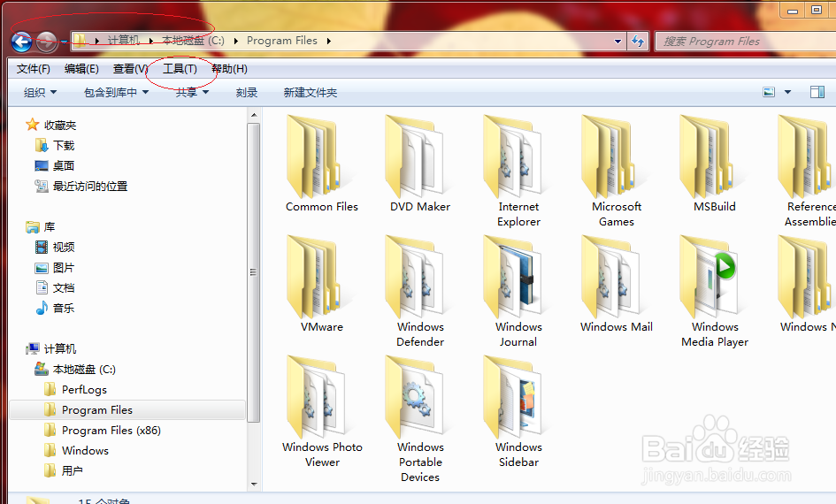The image size is (836, 504).
Task: Select Program Files (x86) in tree
Action: [x=111, y=430]
